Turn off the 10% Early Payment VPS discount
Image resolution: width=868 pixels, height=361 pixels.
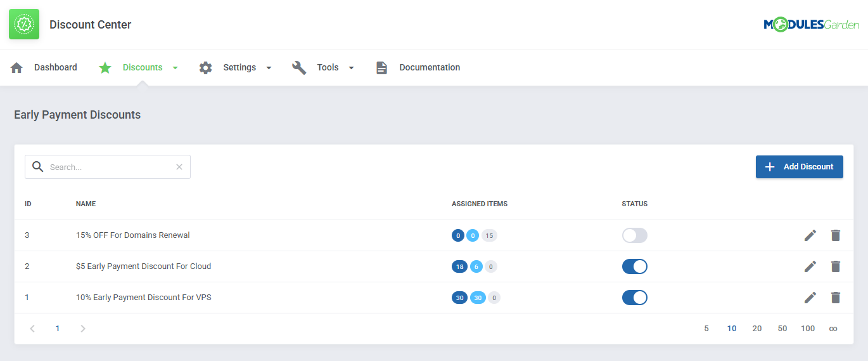point(634,298)
